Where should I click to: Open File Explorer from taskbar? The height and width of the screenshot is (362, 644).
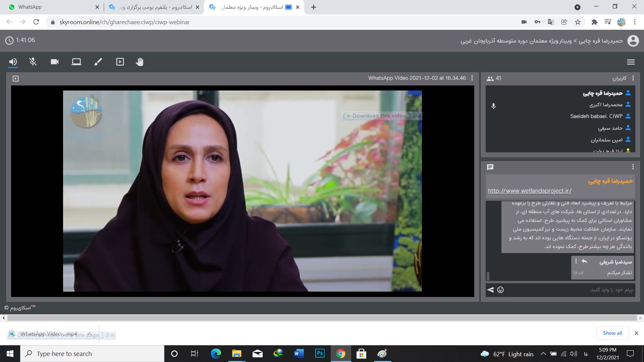pos(236,354)
